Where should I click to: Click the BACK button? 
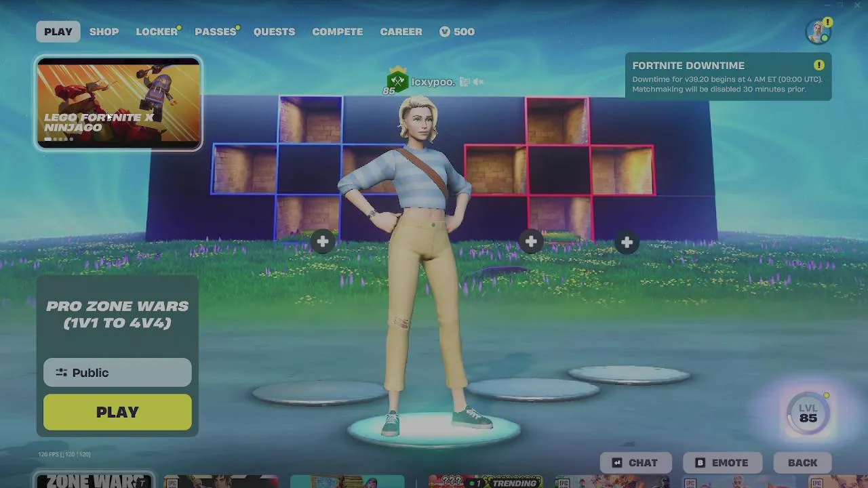click(x=802, y=462)
